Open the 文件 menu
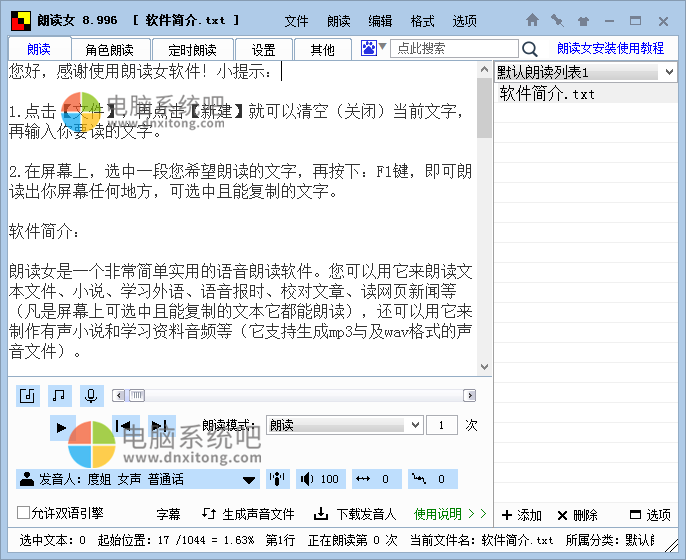 296,21
